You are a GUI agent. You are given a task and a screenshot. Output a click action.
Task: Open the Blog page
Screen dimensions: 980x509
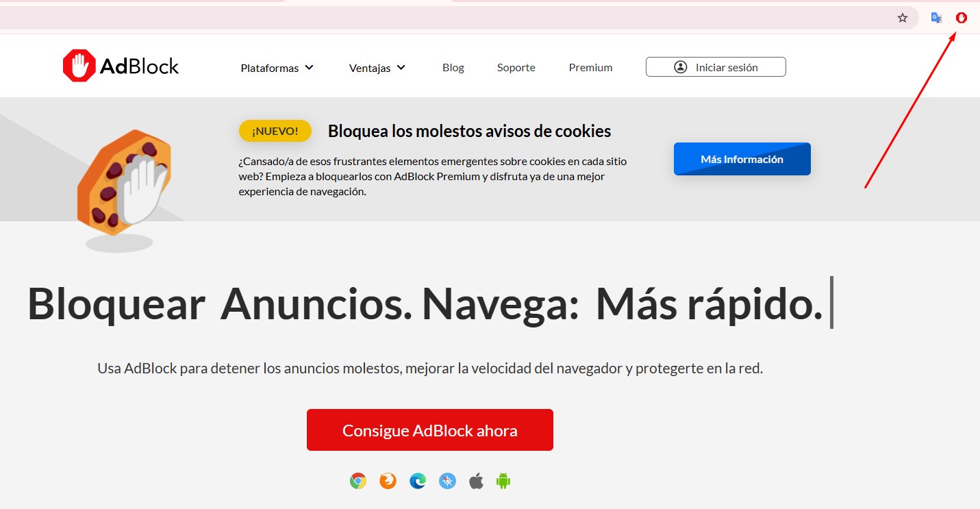coord(453,67)
